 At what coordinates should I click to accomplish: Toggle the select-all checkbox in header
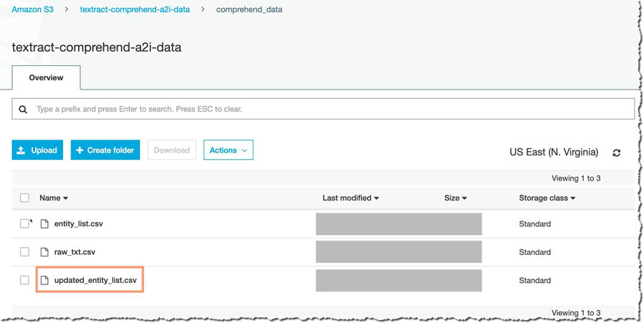point(24,198)
